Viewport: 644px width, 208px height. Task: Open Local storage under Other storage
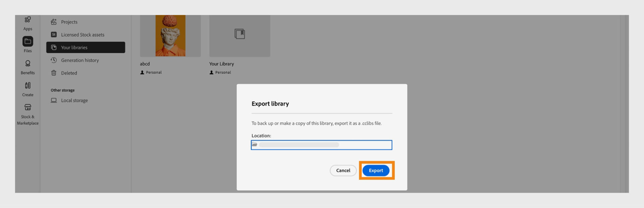pyautogui.click(x=86, y=100)
